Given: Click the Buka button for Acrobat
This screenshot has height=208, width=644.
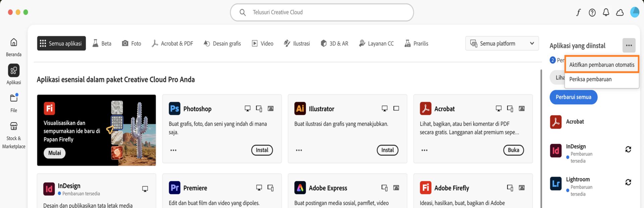Looking at the screenshot, I should 513,150.
